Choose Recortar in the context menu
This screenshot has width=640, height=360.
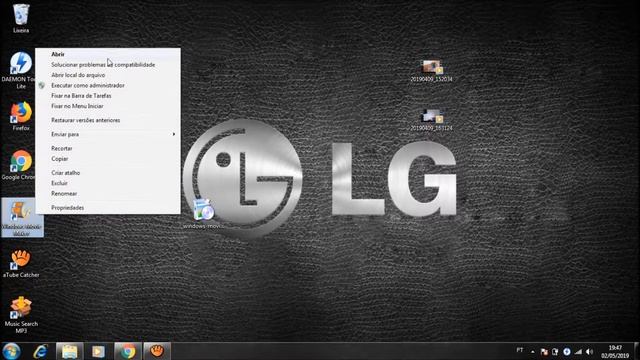tap(108, 148)
